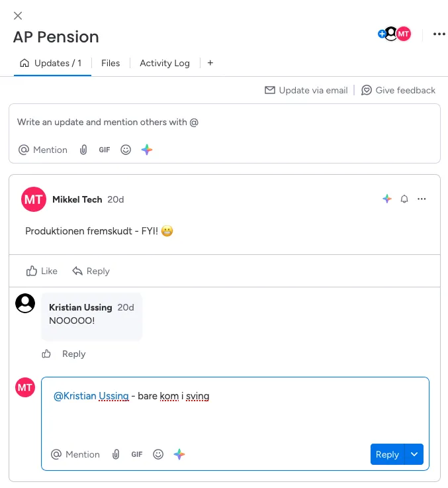Insert emoji in the reply editor
Image resolution: width=448 pixels, height=488 pixels.
pos(158,454)
